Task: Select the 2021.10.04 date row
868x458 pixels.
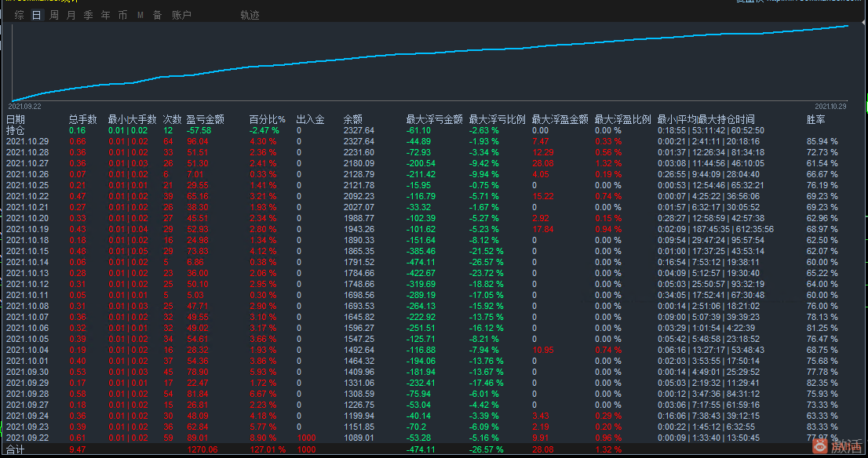Action: (27, 350)
